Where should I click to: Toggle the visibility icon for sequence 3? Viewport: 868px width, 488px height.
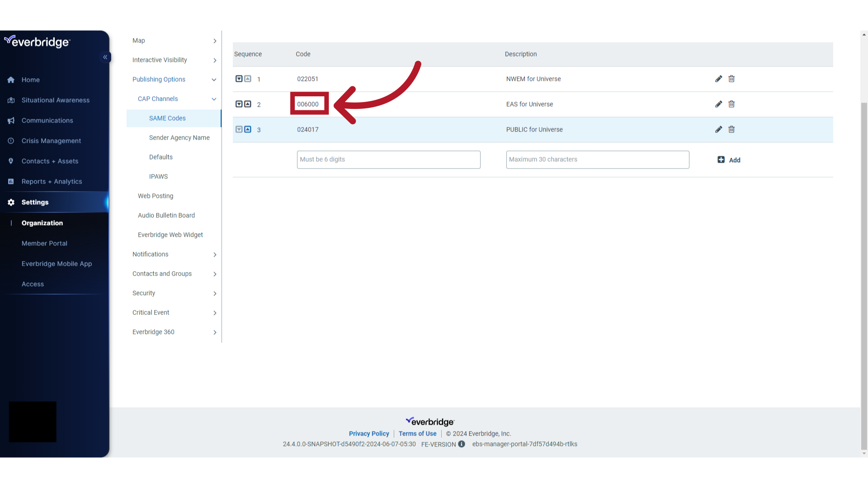coord(238,129)
